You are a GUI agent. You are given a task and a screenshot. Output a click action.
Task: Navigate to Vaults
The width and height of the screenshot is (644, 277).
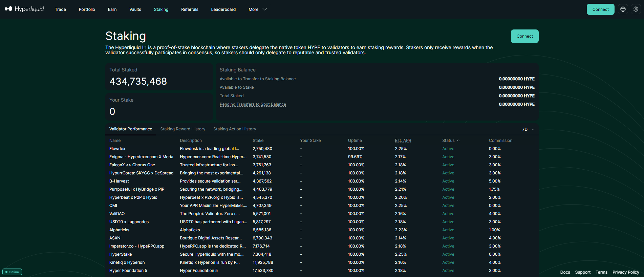[135, 9]
